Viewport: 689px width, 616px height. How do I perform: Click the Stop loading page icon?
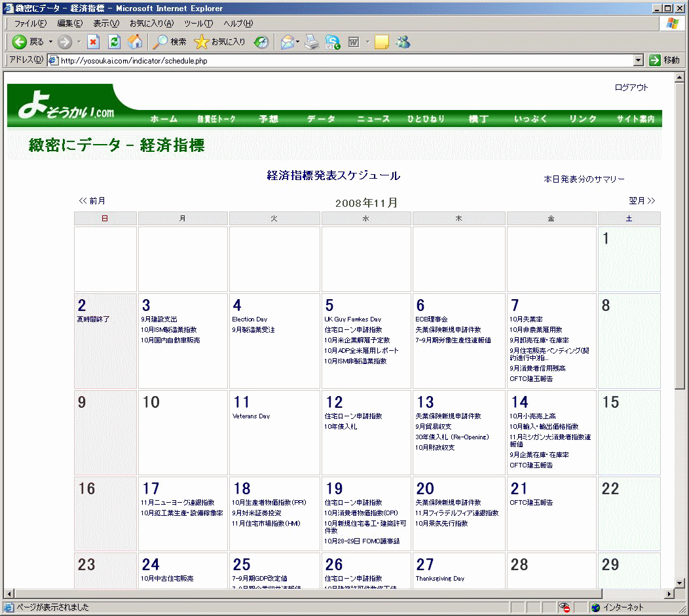[x=93, y=42]
